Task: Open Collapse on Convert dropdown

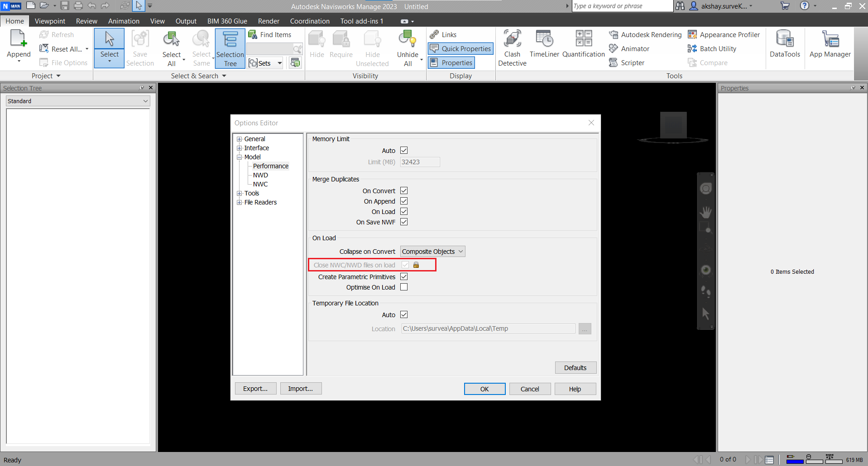Action: (x=432, y=252)
